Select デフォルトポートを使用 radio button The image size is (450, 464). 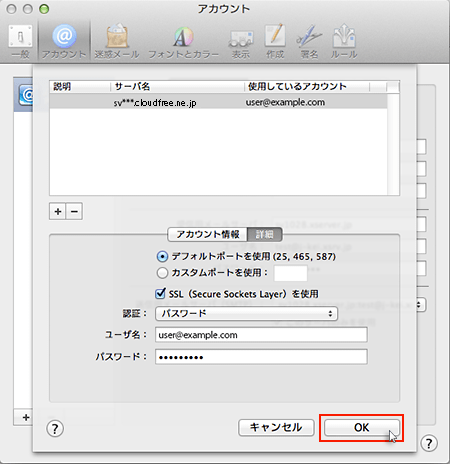[162, 256]
